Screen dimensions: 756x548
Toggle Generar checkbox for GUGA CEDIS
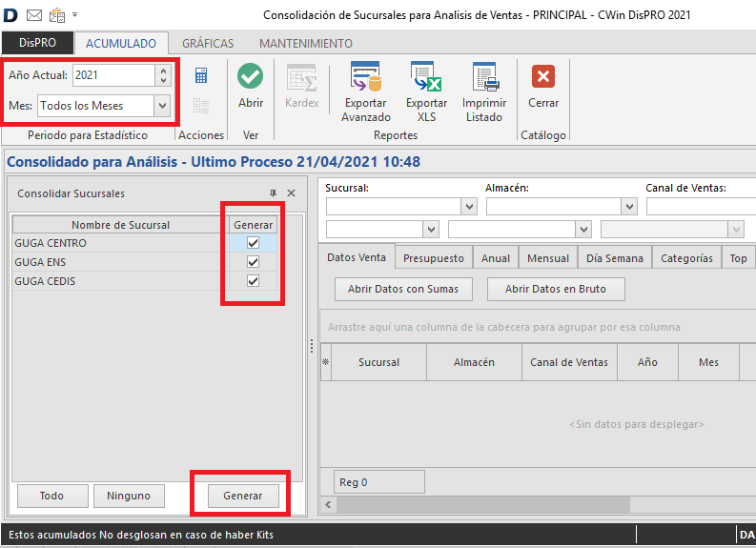tap(253, 281)
